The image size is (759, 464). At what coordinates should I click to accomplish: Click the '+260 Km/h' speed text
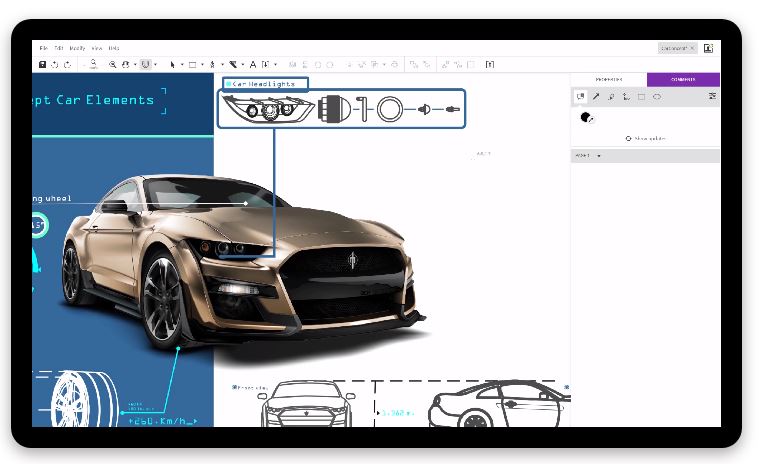163,421
